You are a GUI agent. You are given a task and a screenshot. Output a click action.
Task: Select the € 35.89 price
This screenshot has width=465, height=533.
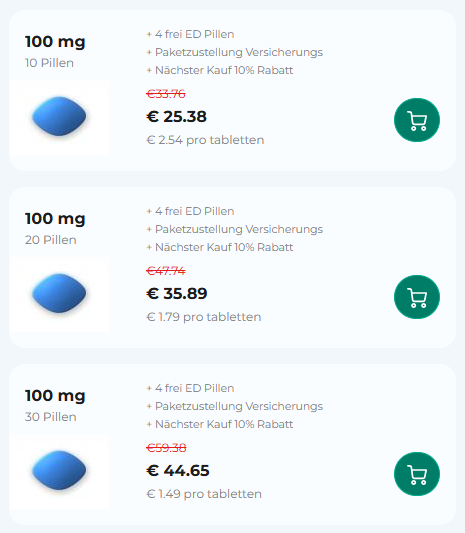point(177,293)
